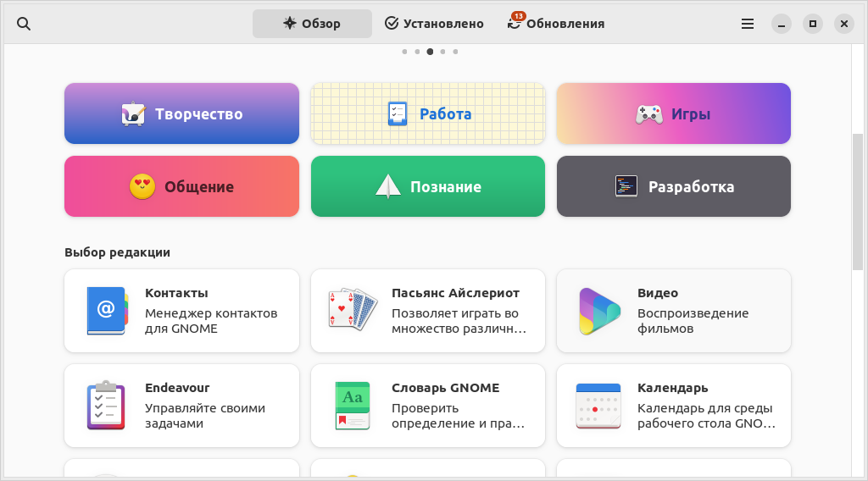Image resolution: width=868 pixels, height=481 pixels.
Task: Open the Словарь GNOME app title
Action: click(446, 388)
